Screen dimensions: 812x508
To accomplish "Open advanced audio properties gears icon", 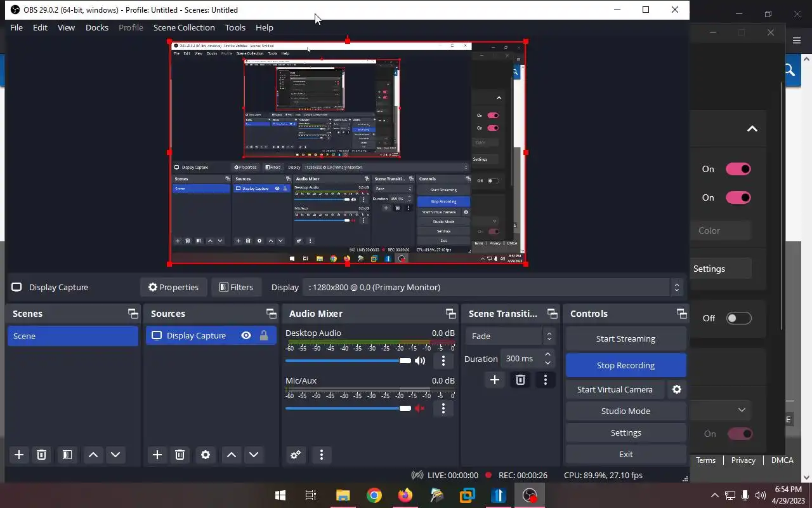I will click(x=296, y=455).
